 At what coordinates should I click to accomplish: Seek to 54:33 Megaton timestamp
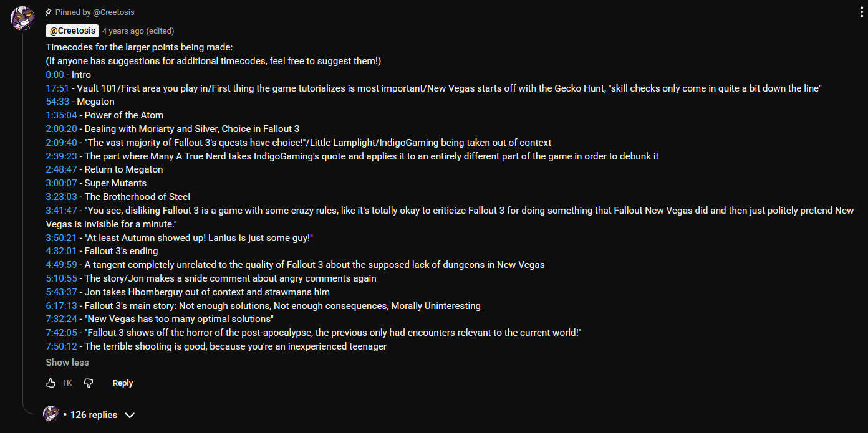coord(57,102)
